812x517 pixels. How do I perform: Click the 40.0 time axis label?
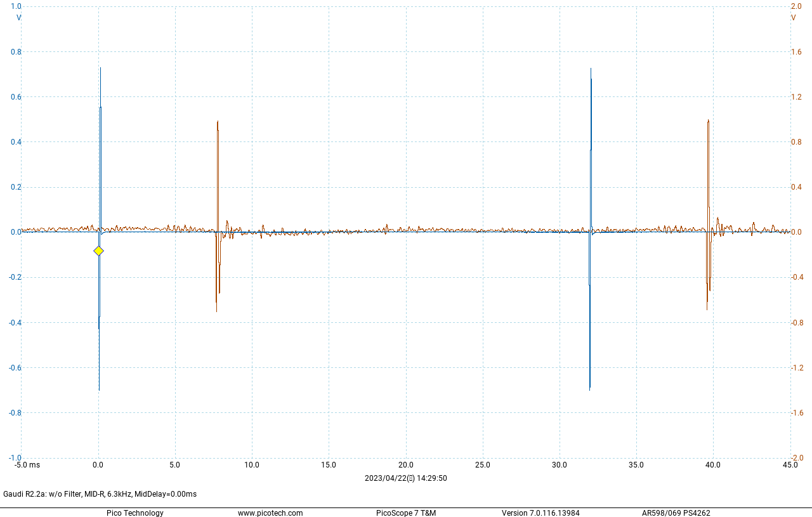pos(713,465)
